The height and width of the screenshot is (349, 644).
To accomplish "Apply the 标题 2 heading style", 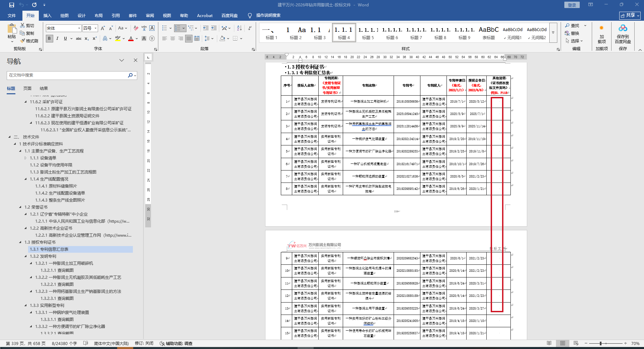I will [296, 33].
